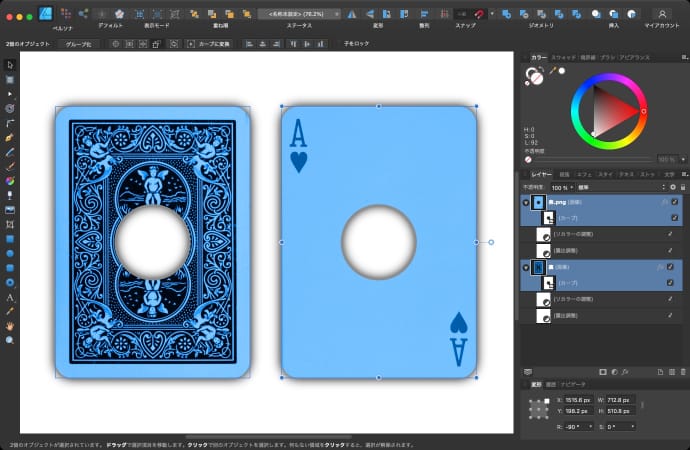Screen dimensions: 690x450
Task: Toggle visibility checkbox of the .png image layer
Action: tap(674, 202)
